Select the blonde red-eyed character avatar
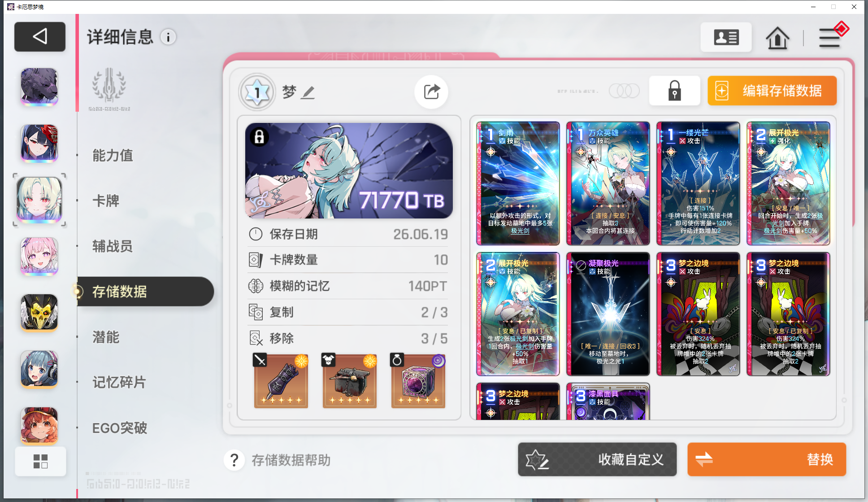 point(39,200)
